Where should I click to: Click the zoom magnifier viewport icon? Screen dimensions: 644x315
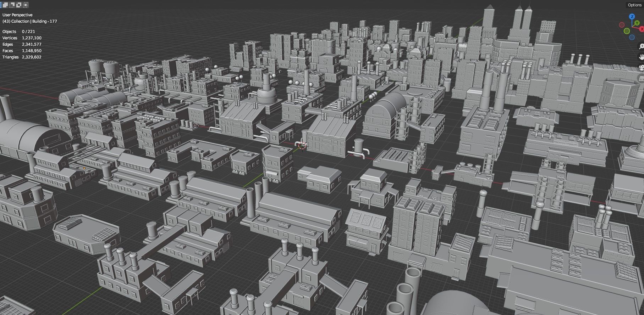[x=641, y=46]
